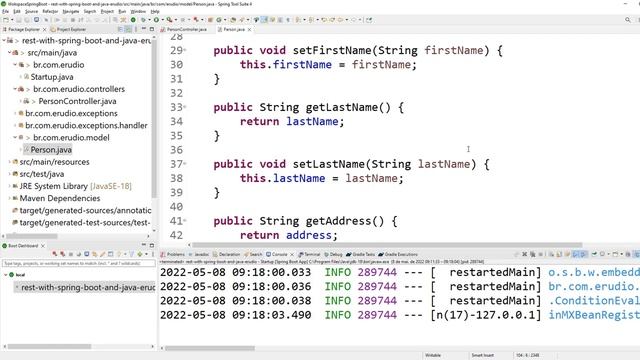Collapse the src/main/java folder
Screen dimensions: 640x360
coord(9,53)
